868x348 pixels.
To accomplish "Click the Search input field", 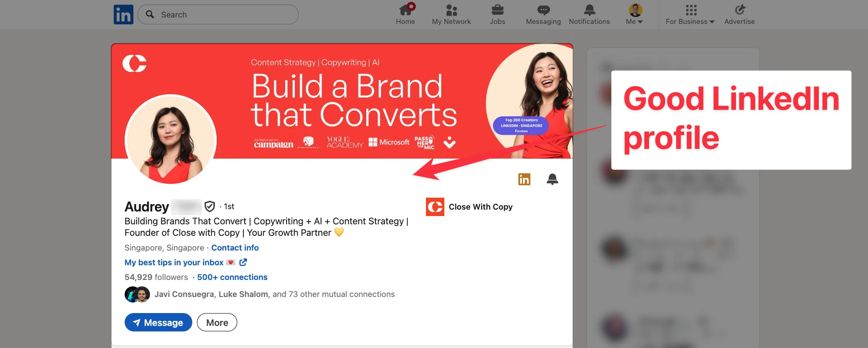I will tap(218, 15).
